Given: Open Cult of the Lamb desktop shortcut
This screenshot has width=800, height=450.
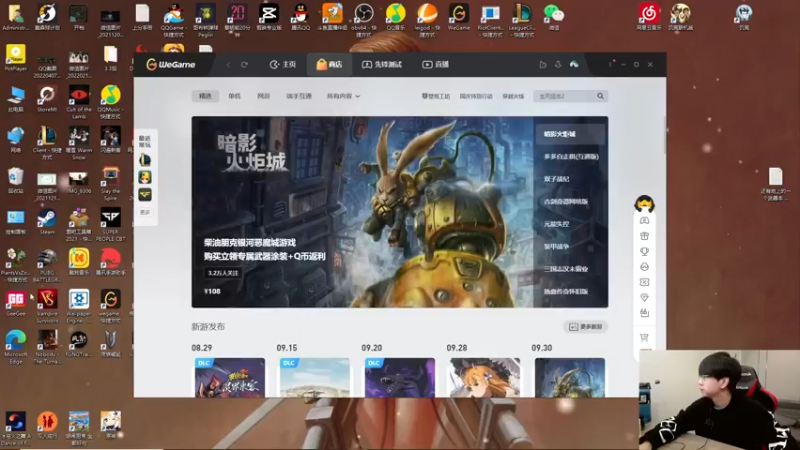Looking at the screenshot, I should click(79, 102).
